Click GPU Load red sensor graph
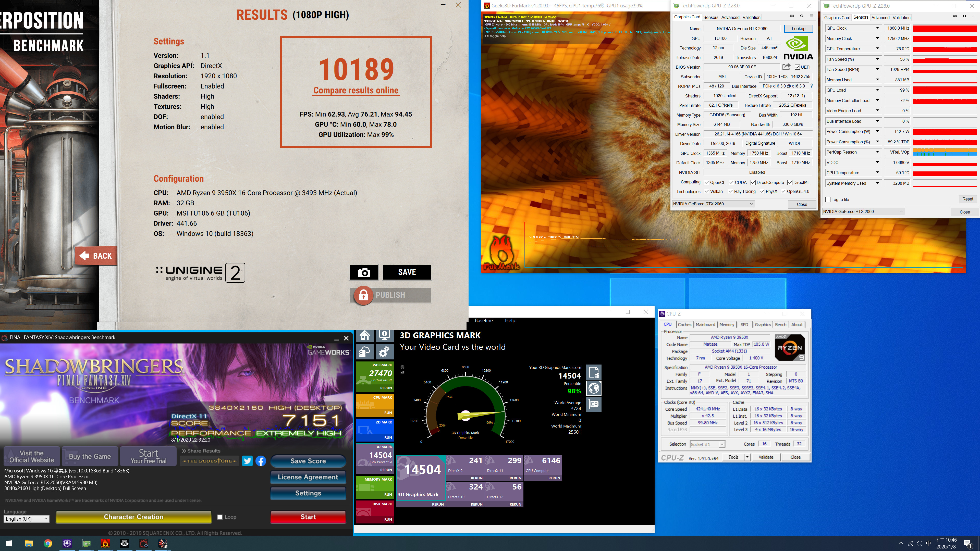Image resolution: width=980 pixels, height=551 pixels. (x=945, y=90)
